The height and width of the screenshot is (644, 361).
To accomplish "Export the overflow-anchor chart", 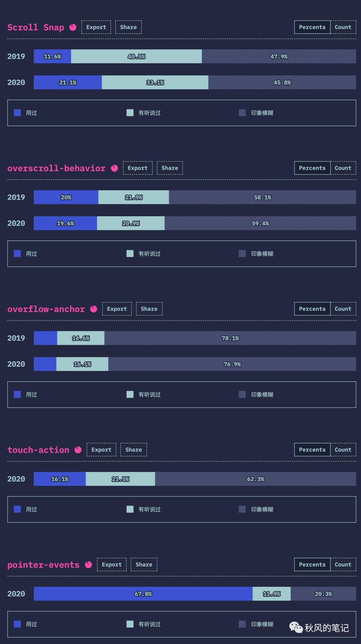I will click(117, 309).
